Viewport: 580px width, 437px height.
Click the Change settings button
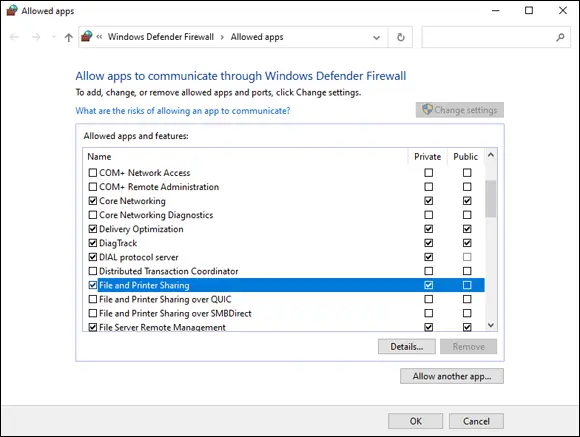click(x=460, y=110)
